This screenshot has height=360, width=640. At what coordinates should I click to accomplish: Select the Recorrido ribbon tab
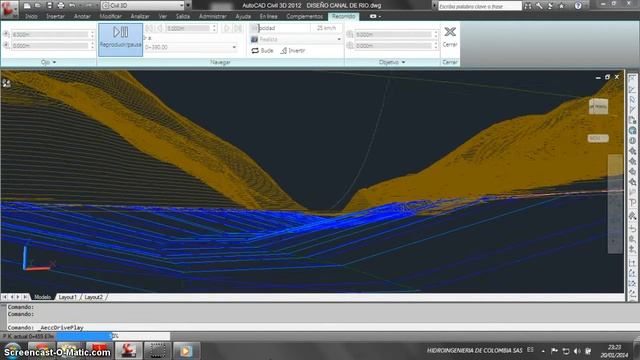343,16
